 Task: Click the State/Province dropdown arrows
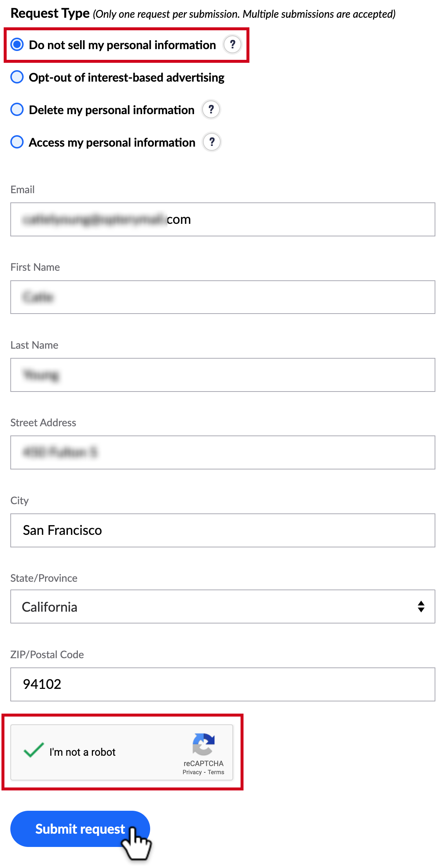pyautogui.click(x=421, y=606)
